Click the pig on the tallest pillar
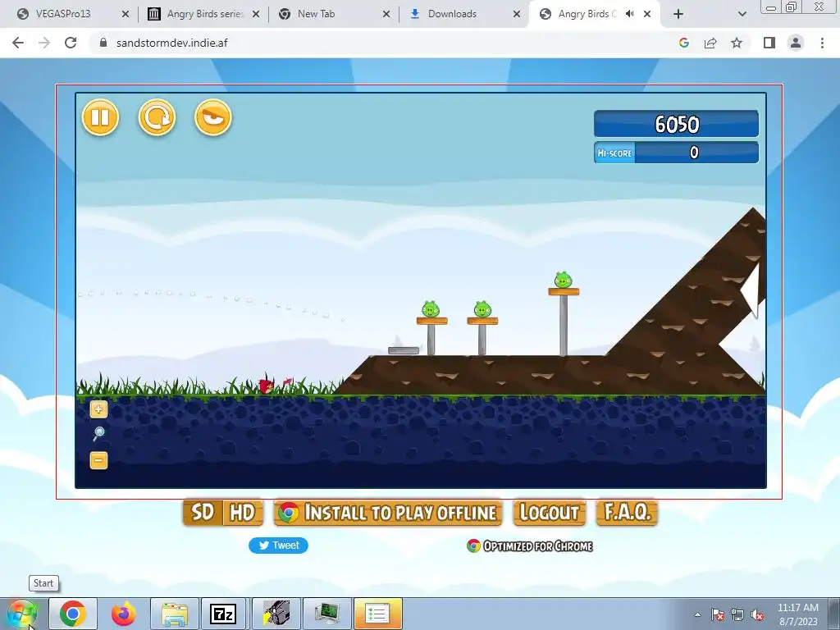Viewport: 840px width, 630px height. pyautogui.click(x=563, y=281)
